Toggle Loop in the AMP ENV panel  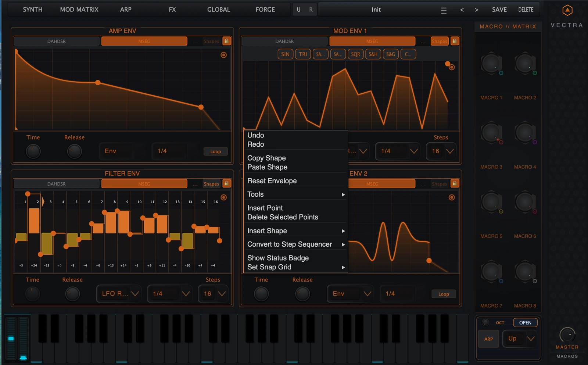point(216,151)
